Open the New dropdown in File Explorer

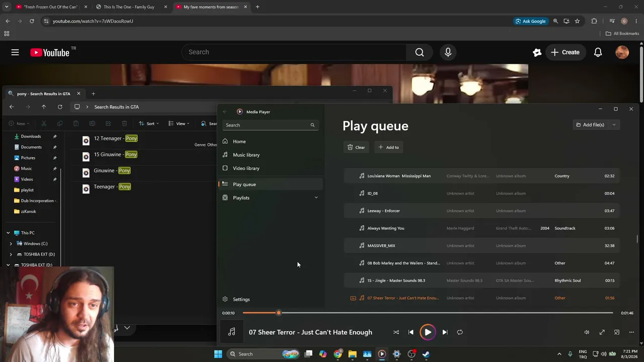pyautogui.click(x=19, y=123)
